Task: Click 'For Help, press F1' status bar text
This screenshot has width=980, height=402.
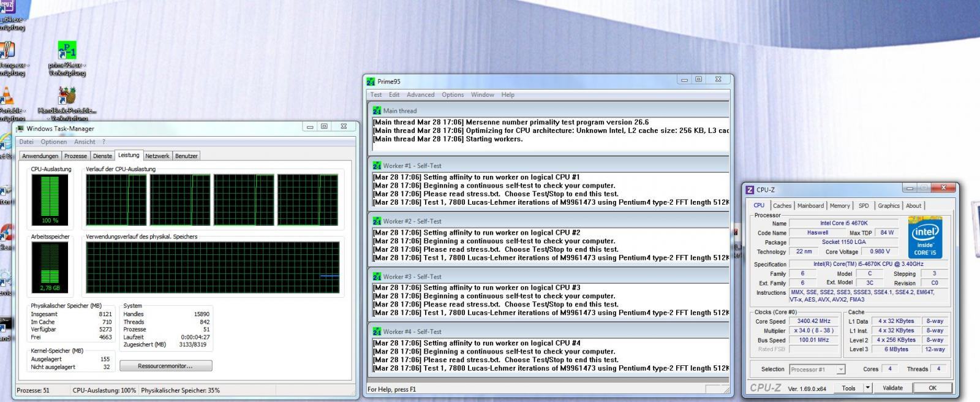Action: click(392, 389)
